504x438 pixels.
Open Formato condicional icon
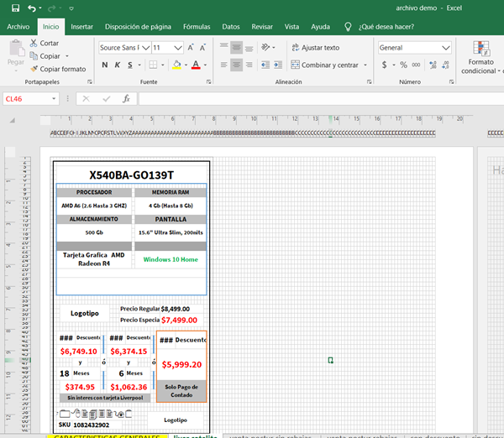tap(481, 47)
